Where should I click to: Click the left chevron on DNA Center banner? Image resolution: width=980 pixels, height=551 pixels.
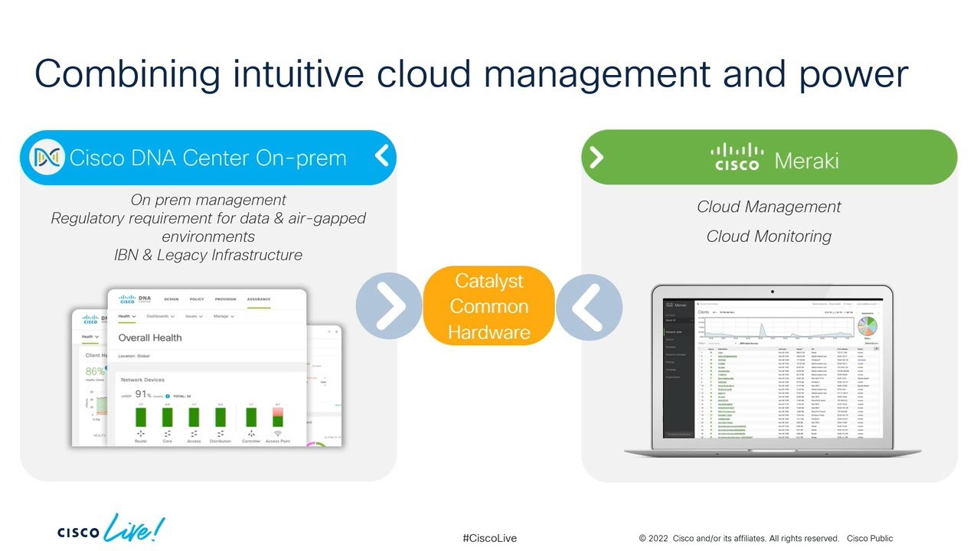point(381,157)
